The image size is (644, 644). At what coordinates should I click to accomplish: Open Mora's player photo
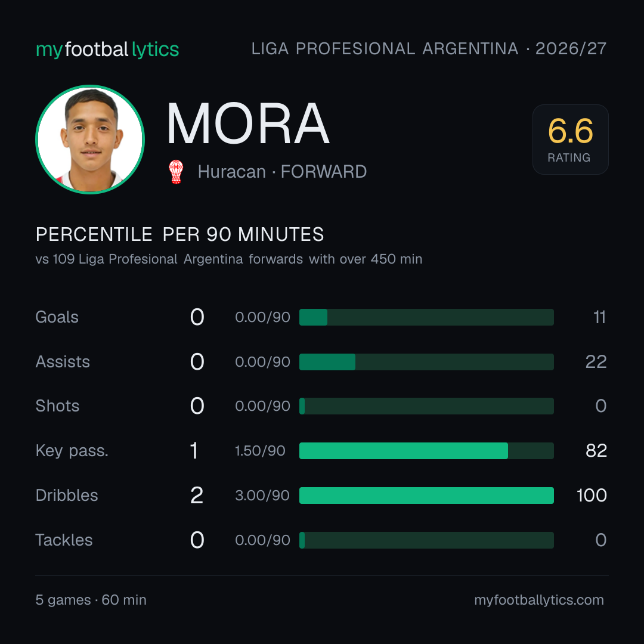(x=90, y=139)
